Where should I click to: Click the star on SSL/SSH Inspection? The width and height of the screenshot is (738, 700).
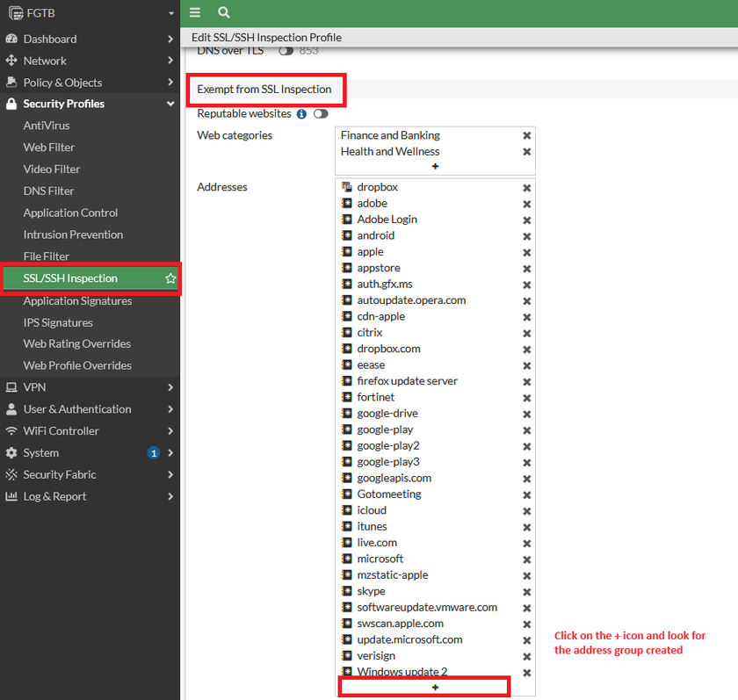click(x=170, y=278)
